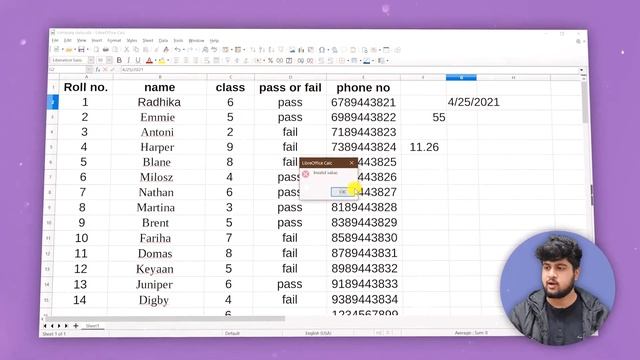Viewport: 640px width, 360px height.
Task: Click the vertical scrollbar
Action: (x=585, y=102)
